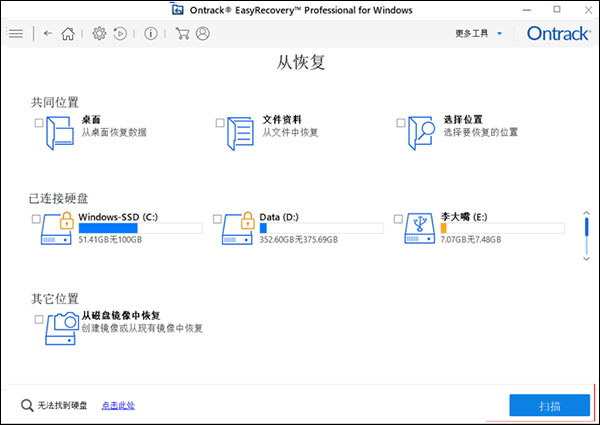This screenshot has width=600, height=425.
Task: Click the Ontrack logo
Action: point(558,34)
